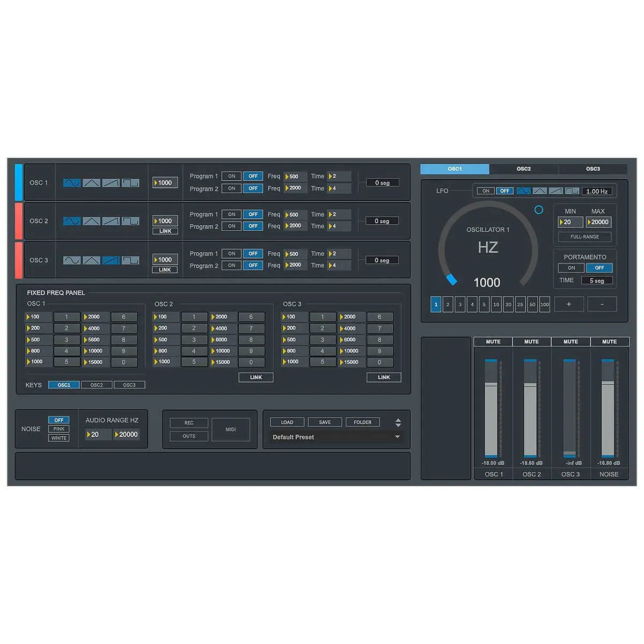Expand the MIN value stepper arrow
This screenshot has width=644, height=644.
561,222
